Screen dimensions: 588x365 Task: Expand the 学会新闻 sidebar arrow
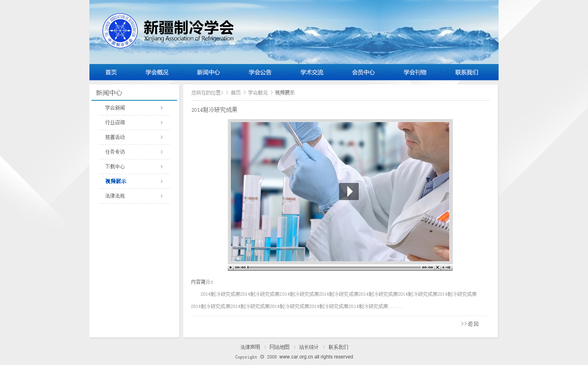[162, 108]
